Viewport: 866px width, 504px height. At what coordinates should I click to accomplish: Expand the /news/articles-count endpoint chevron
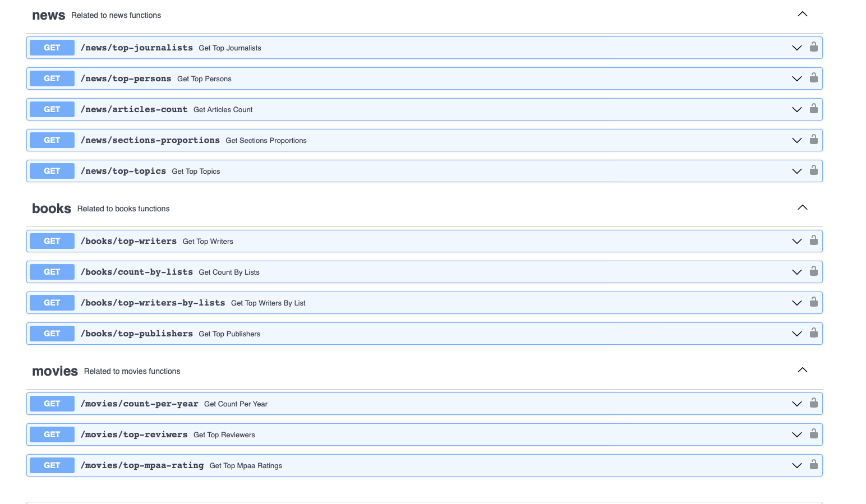pyautogui.click(x=796, y=109)
